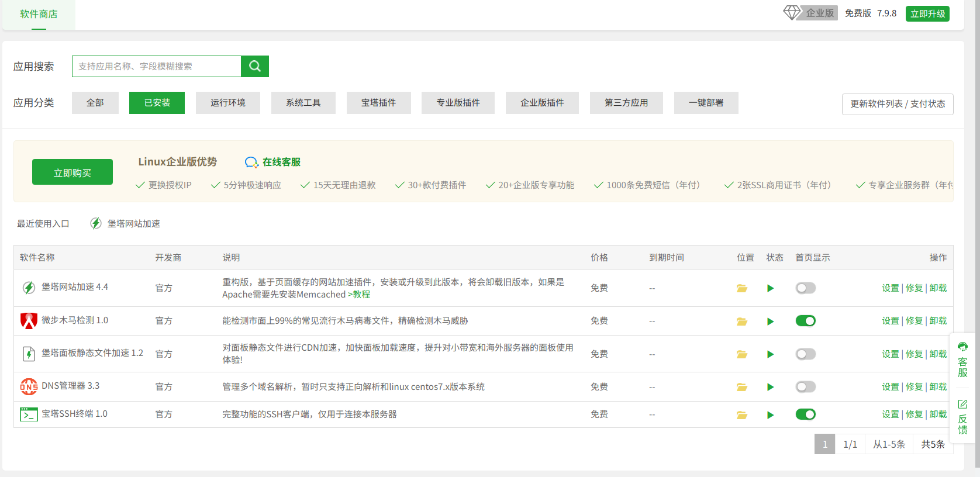Click 设置 for DNS管理器 3.3

[x=891, y=387]
